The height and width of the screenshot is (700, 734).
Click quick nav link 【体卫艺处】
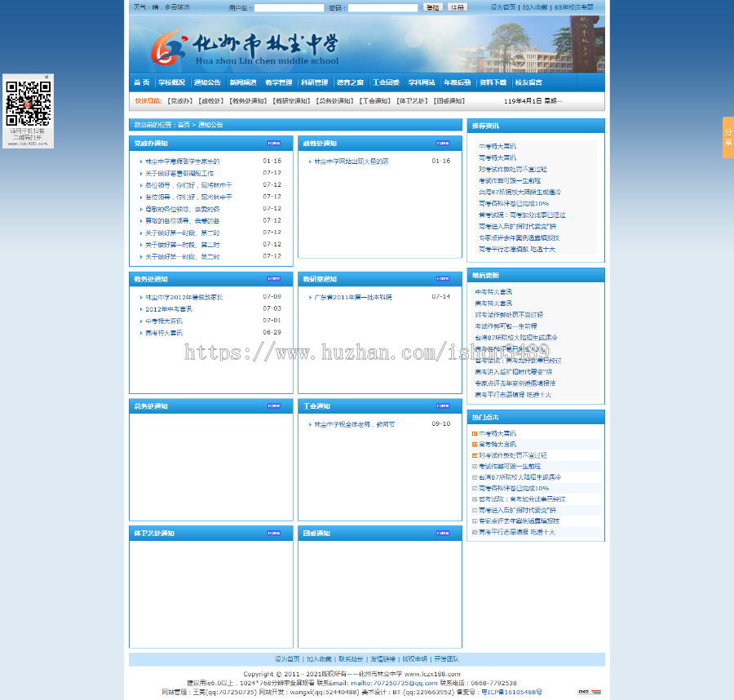pyautogui.click(x=412, y=101)
